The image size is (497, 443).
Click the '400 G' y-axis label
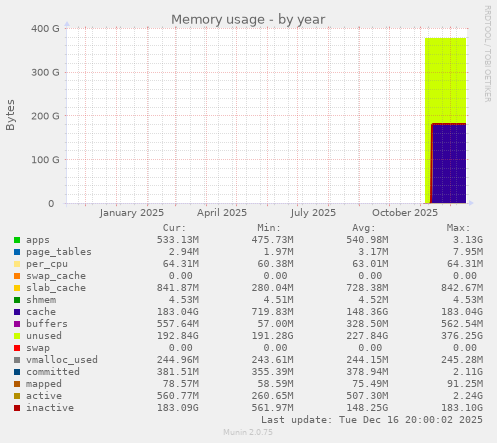click(x=45, y=29)
